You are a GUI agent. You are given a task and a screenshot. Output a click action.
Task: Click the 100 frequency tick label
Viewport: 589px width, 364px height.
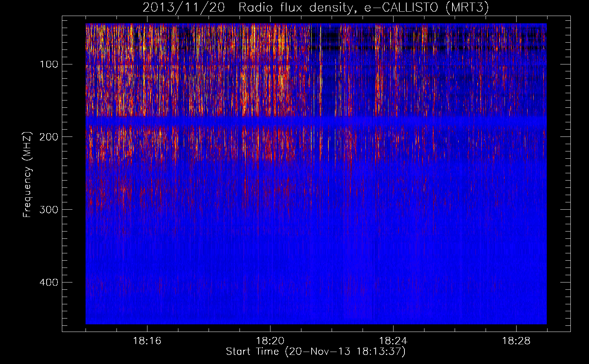49,64
